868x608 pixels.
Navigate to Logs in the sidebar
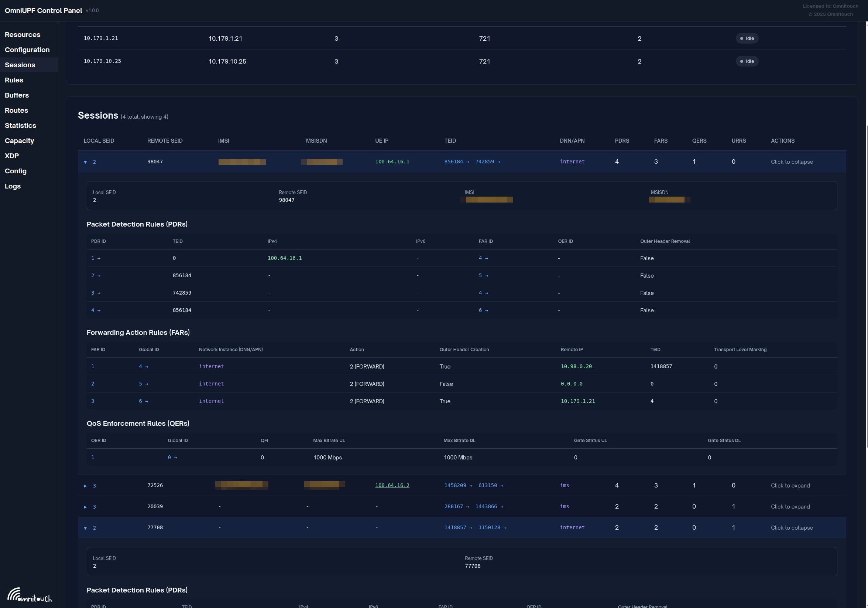[x=13, y=186]
